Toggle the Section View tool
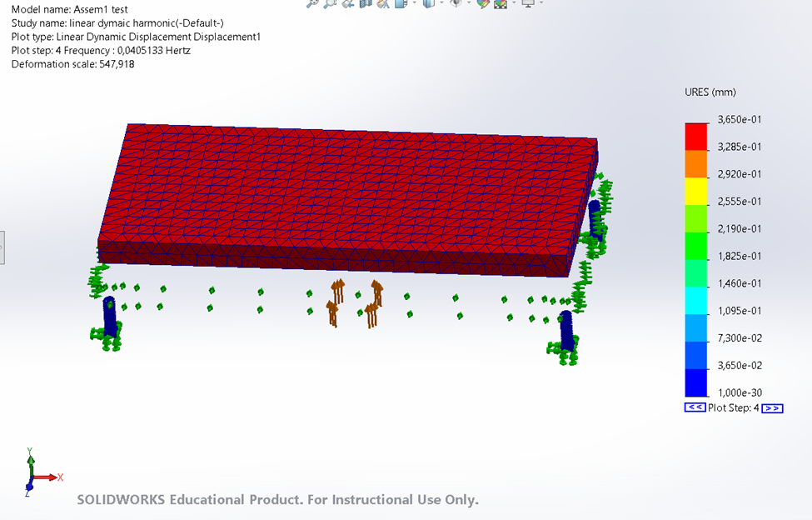 [366, 3]
